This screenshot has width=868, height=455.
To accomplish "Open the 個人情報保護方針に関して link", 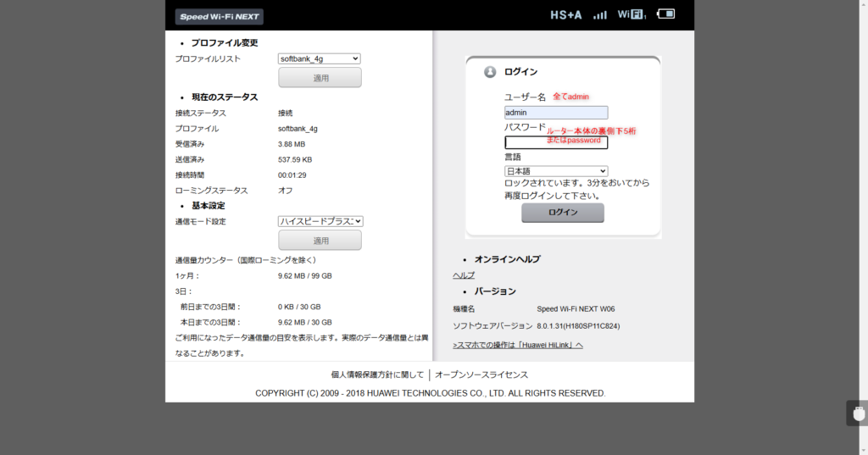I will pyautogui.click(x=377, y=375).
